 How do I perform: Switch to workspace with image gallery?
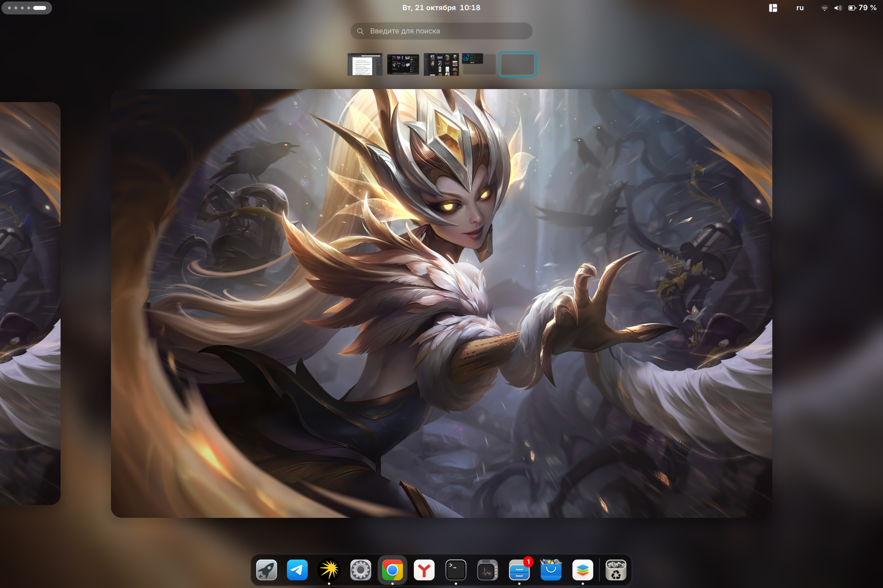point(441,64)
